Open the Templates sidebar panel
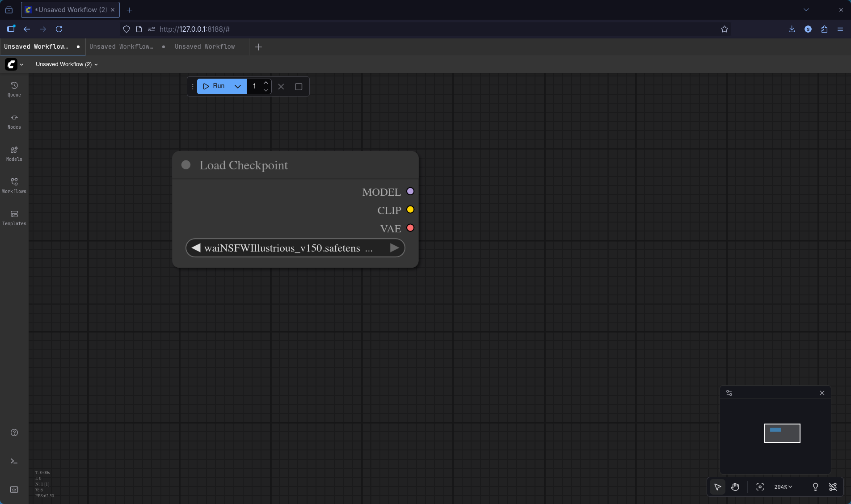The height and width of the screenshot is (504, 851). 14,218
